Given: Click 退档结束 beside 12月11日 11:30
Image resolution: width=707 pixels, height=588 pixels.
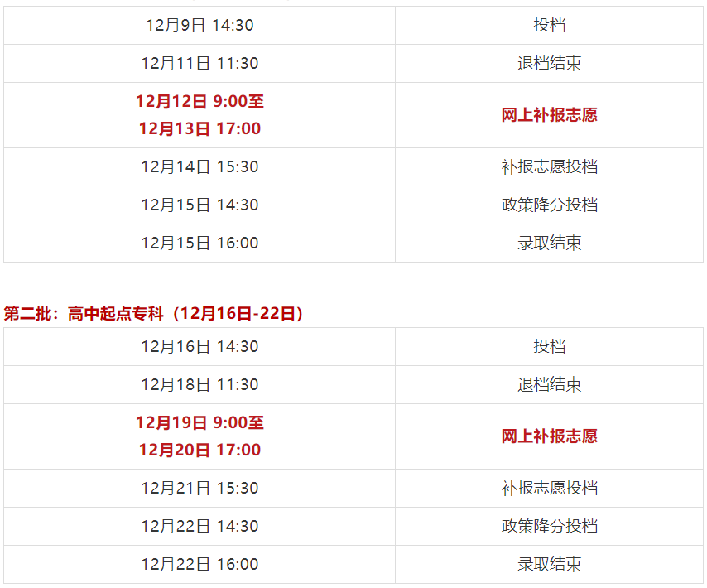Looking at the screenshot, I should 549,63.
